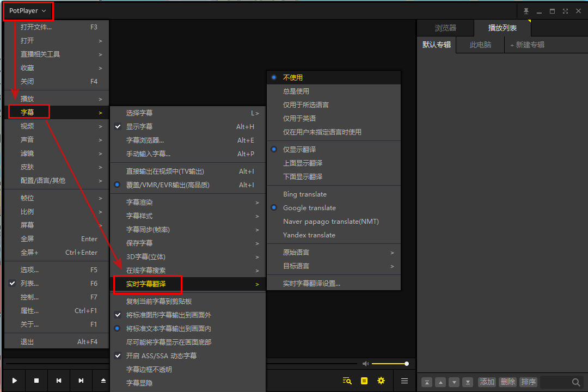The image size is (588, 392).
Task: Open the playlist search icon in bottom bar
Action: click(x=347, y=381)
